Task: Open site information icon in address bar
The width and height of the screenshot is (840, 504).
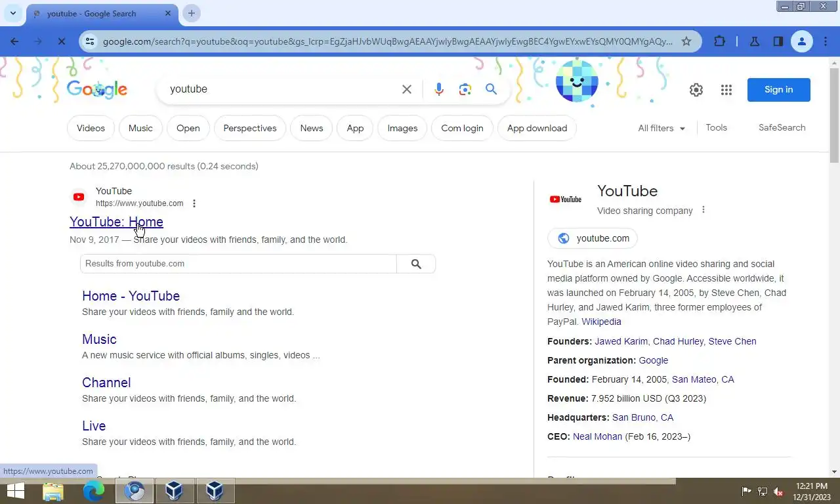Action: 91,41
